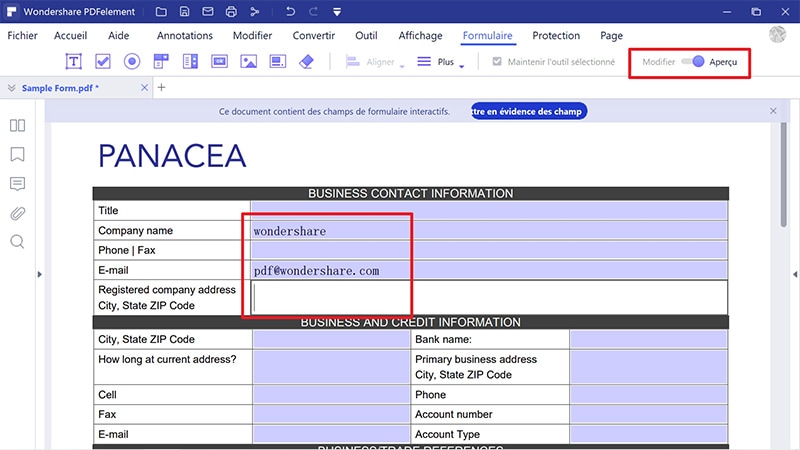
Task: Select the Formulaire tab
Action: pos(487,36)
